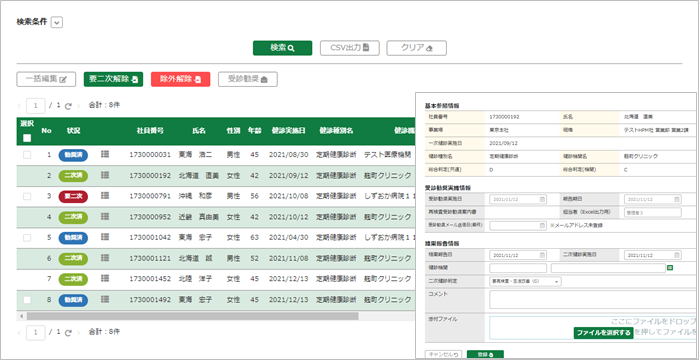Sort by 氏名 column header

199,131
